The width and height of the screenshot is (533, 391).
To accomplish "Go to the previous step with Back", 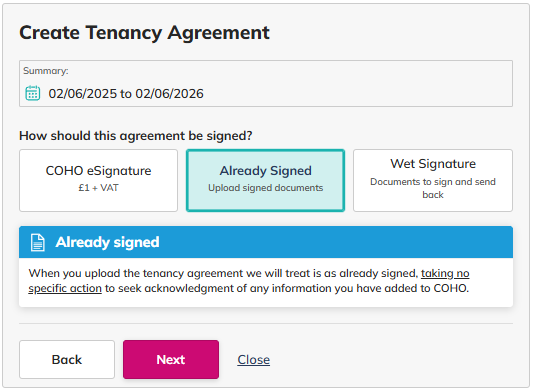I will pos(67,359).
